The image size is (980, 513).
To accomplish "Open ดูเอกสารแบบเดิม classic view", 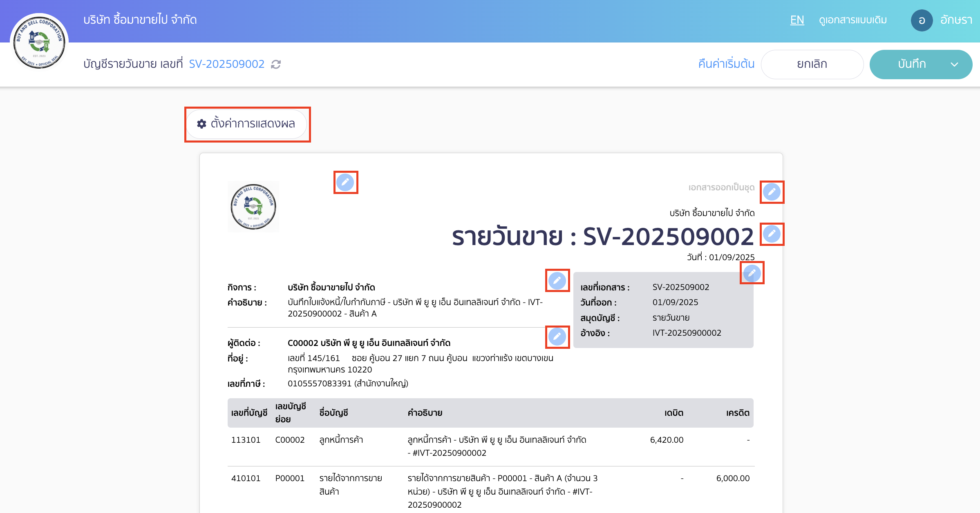I will [853, 20].
